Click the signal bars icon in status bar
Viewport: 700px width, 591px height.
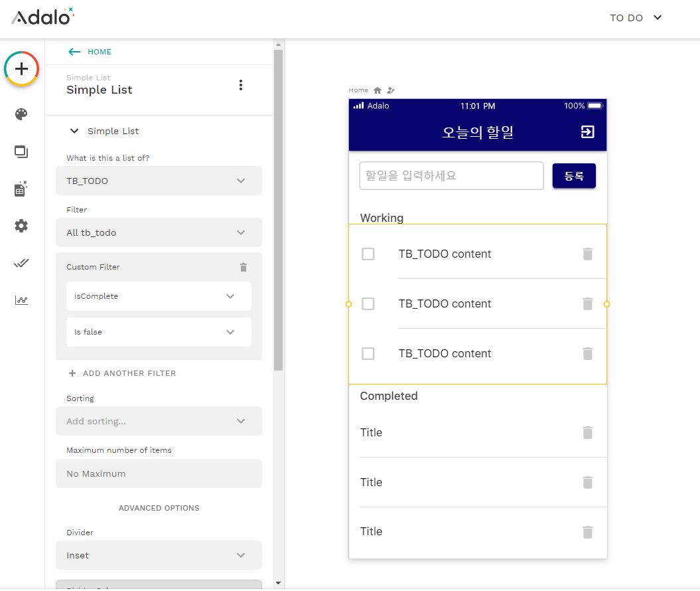(x=358, y=106)
